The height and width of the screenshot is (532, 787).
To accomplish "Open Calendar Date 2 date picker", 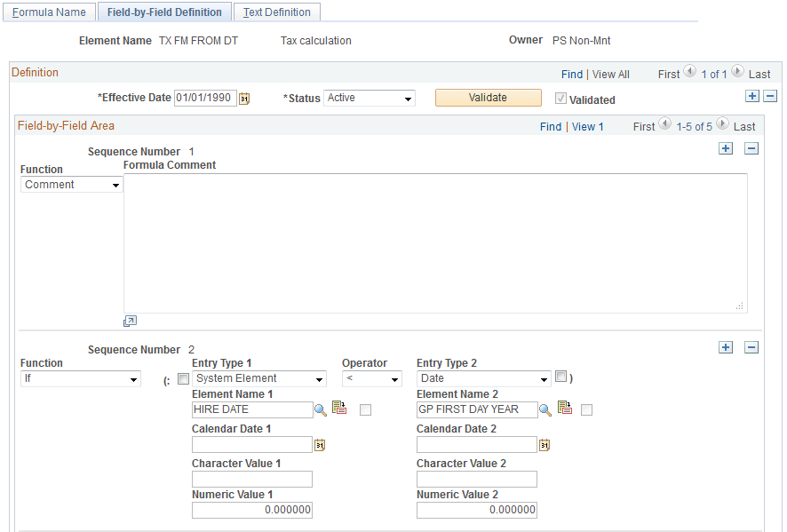I will [x=545, y=445].
